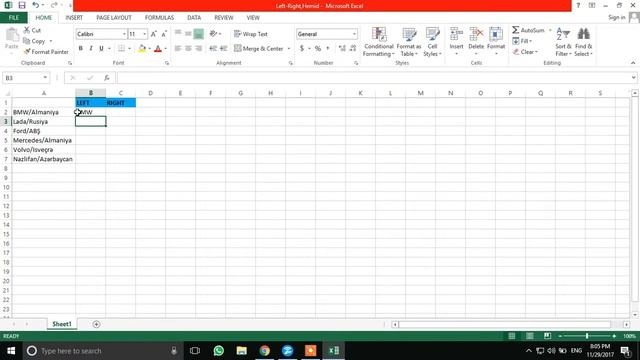Switch to the FORMULAS tab
This screenshot has height=360, width=640.
coord(159,18)
